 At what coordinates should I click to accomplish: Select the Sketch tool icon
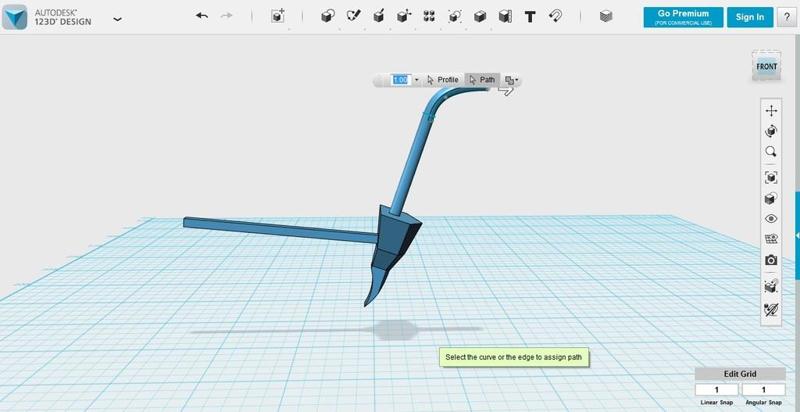353,17
